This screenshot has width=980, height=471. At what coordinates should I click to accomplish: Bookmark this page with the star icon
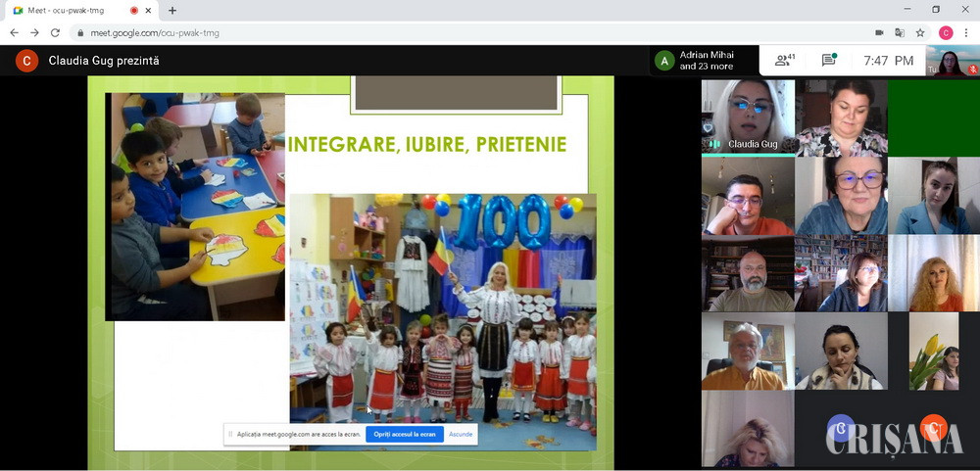[x=920, y=32]
